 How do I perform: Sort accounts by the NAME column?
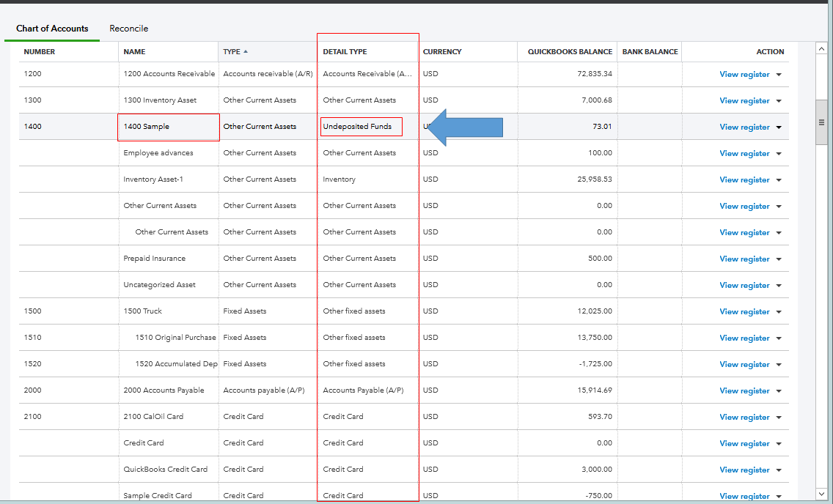click(x=135, y=51)
